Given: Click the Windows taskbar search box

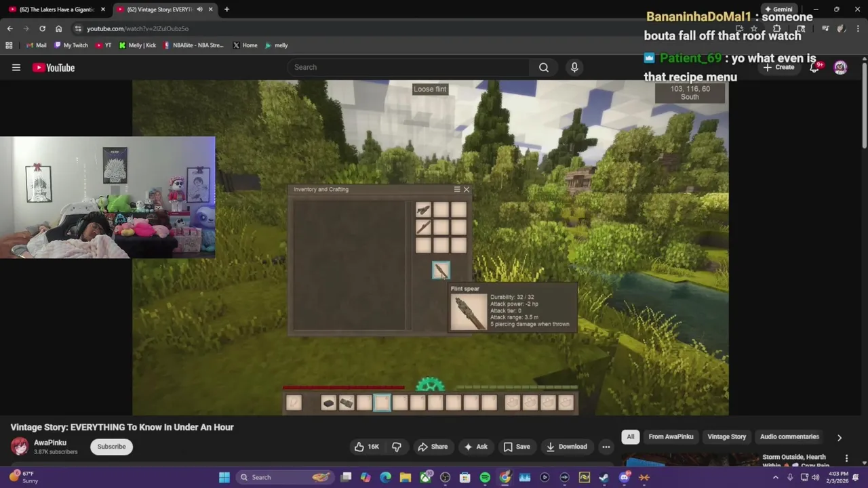Looking at the screenshot, I should pos(285,477).
